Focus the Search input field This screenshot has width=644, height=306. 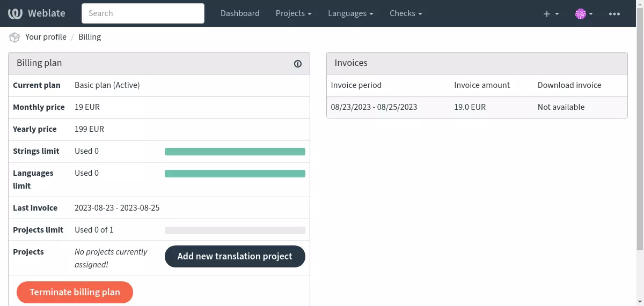143,13
